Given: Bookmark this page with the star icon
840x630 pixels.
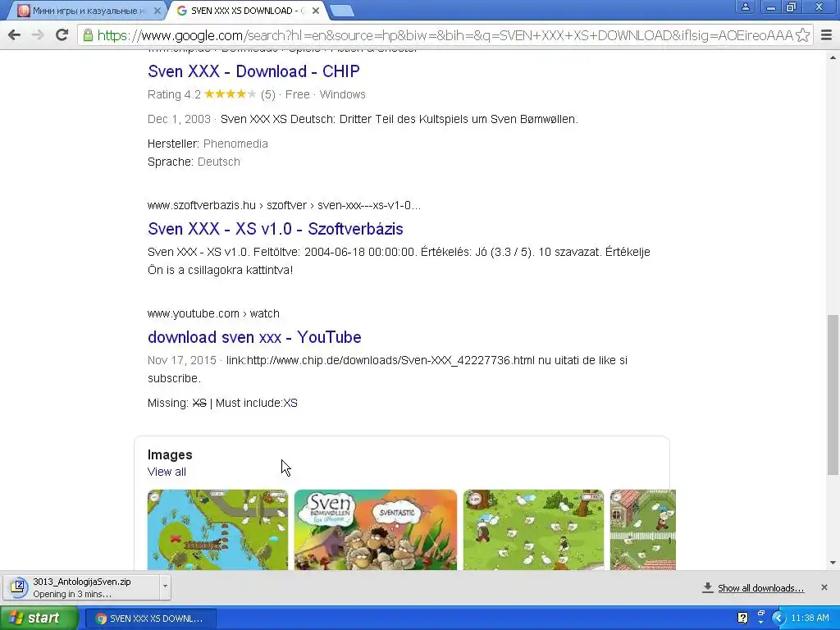Looking at the screenshot, I should 802,35.
